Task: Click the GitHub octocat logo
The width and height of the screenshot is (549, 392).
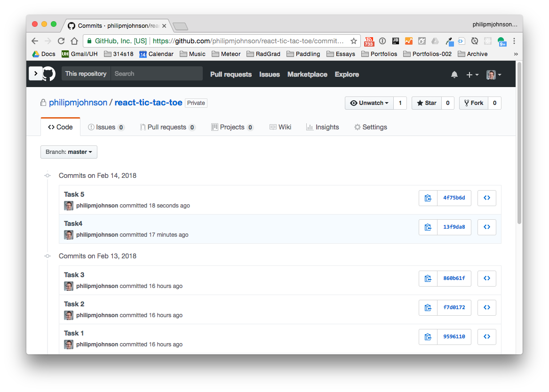Action: point(49,74)
